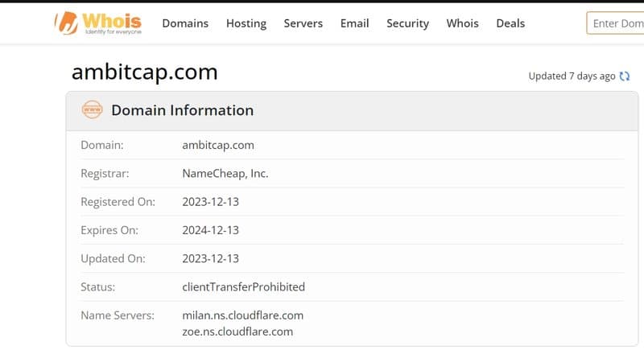Click the Updated 7 days ago text
The width and height of the screenshot is (644, 354).
coord(572,76)
